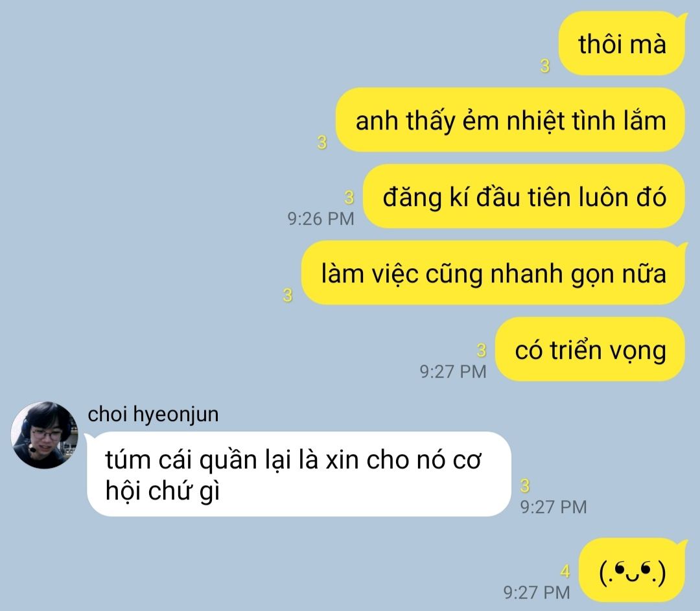Image resolution: width=700 pixels, height=611 pixels.
Task: Click unread count beside 'làm việc cũng nhanh' message
Action: 288,295
